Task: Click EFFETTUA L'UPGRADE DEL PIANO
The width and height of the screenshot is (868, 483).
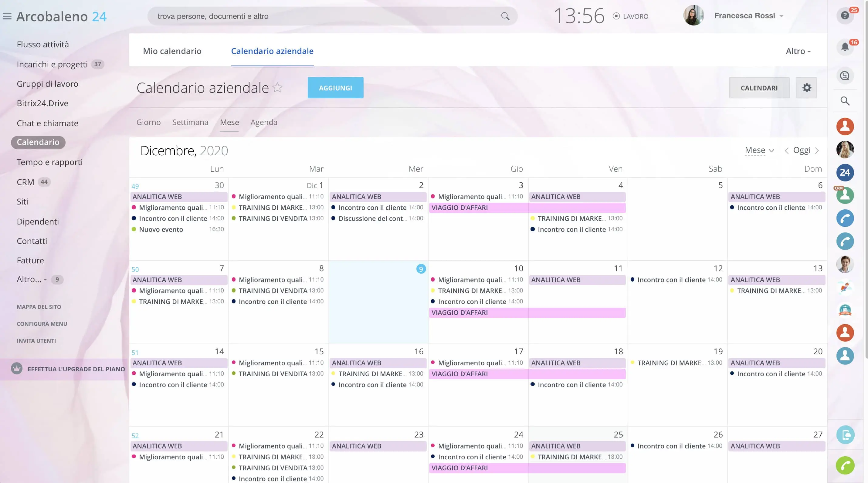Action: tap(76, 369)
